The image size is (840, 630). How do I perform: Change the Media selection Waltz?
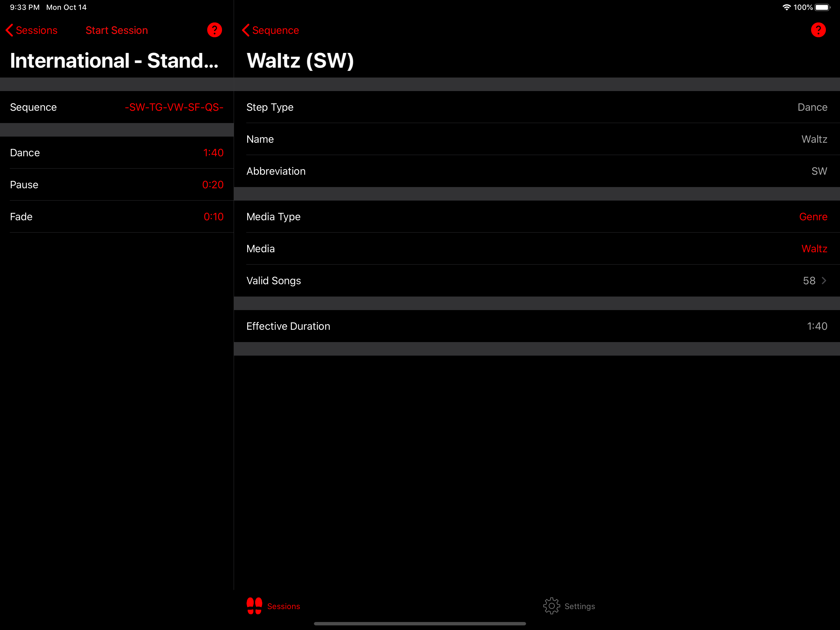tap(814, 249)
